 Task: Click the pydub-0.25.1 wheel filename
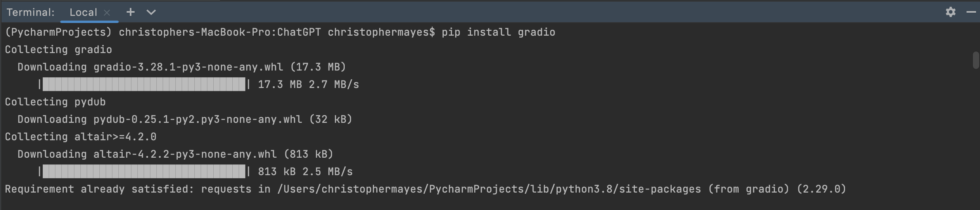tap(198, 119)
